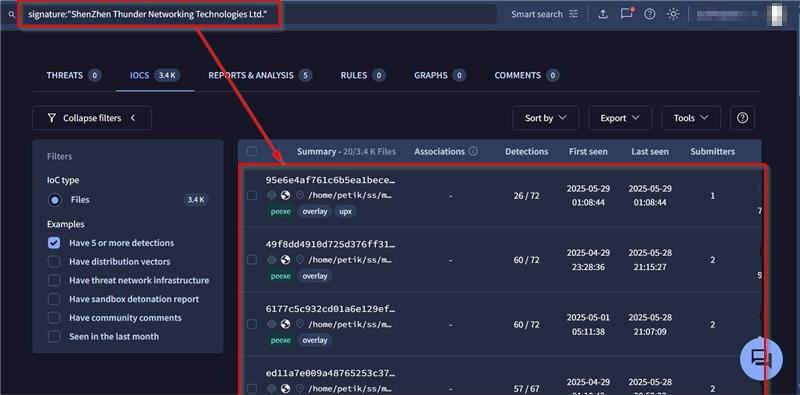This screenshot has height=395, width=800.
Task: Click the Submitters column header
Action: [713, 152]
